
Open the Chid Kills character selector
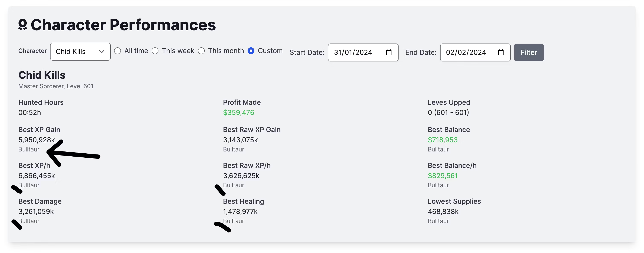coord(80,52)
